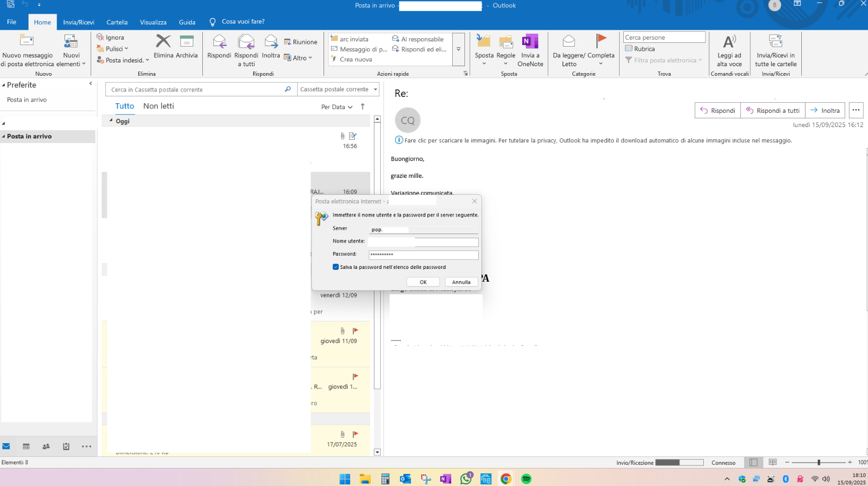Image resolution: width=868 pixels, height=486 pixels.
Task: Schedule a Riunione from the ribbon
Action: pyautogui.click(x=300, y=42)
